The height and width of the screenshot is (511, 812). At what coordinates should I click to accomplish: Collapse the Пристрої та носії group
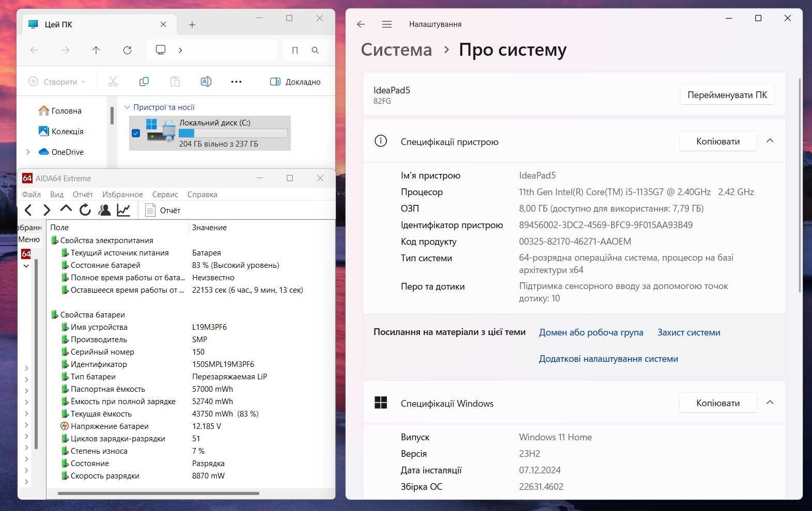click(x=127, y=107)
